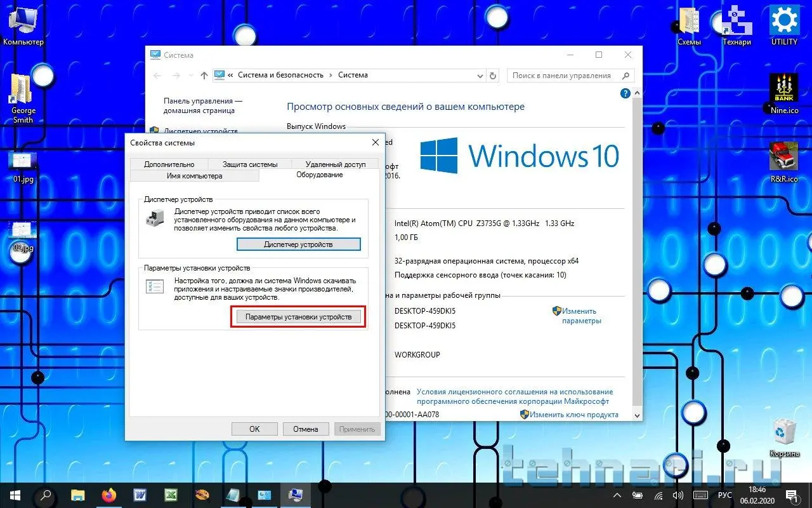The width and height of the screenshot is (812, 508).
Task: Open taskbar search magnifier
Action: pos(46,495)
